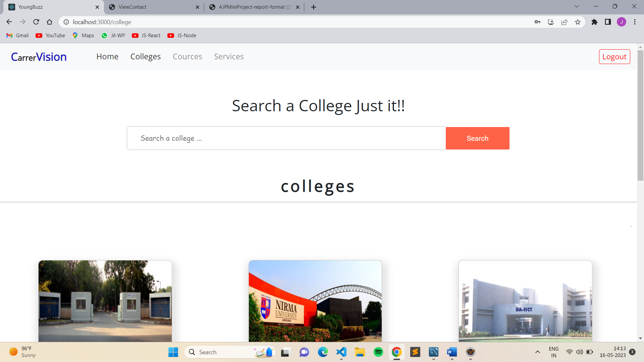Reload the current page
Image resolution: width=644 pixels, height=362 pixels.
pos(36,22)
